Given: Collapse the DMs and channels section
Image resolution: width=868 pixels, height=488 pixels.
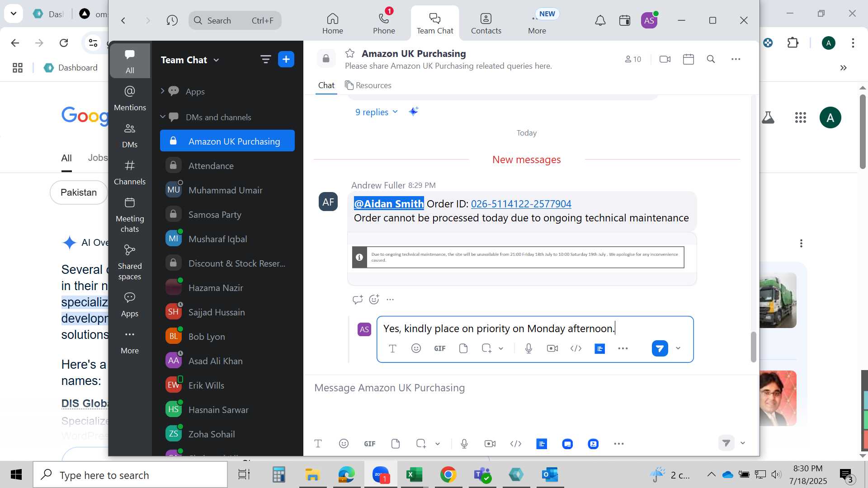Looking at the screenshot, I should tap(163, 117).
